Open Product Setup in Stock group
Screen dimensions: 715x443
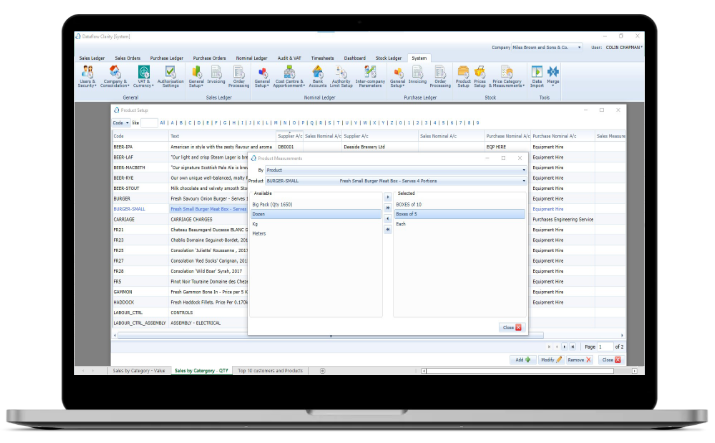click(463, 76)
